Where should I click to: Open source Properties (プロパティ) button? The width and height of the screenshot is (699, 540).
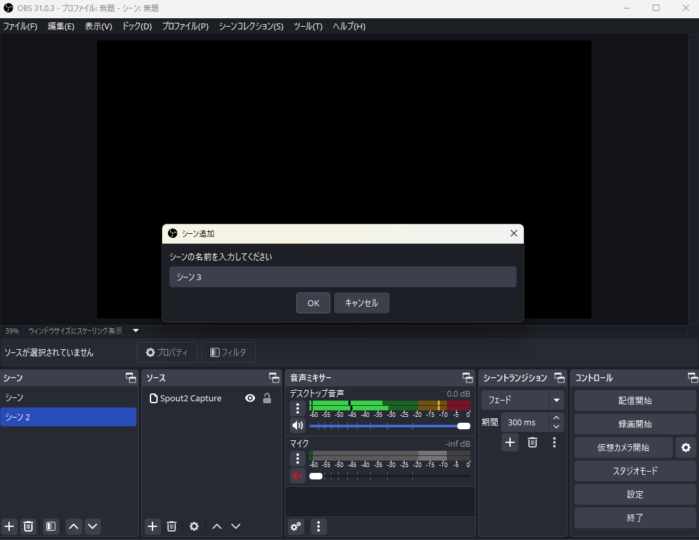(167, 352)
